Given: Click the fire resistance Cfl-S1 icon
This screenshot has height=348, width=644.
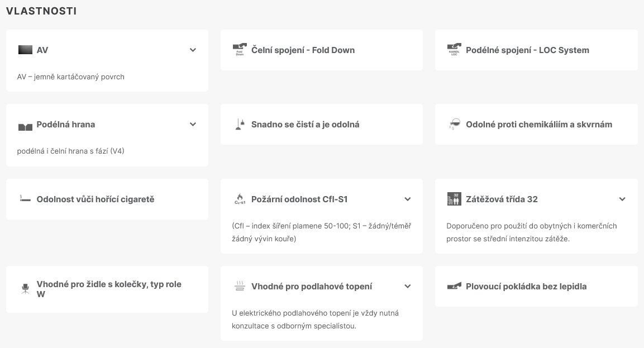Looking at the screenshot, I should 240,199.
